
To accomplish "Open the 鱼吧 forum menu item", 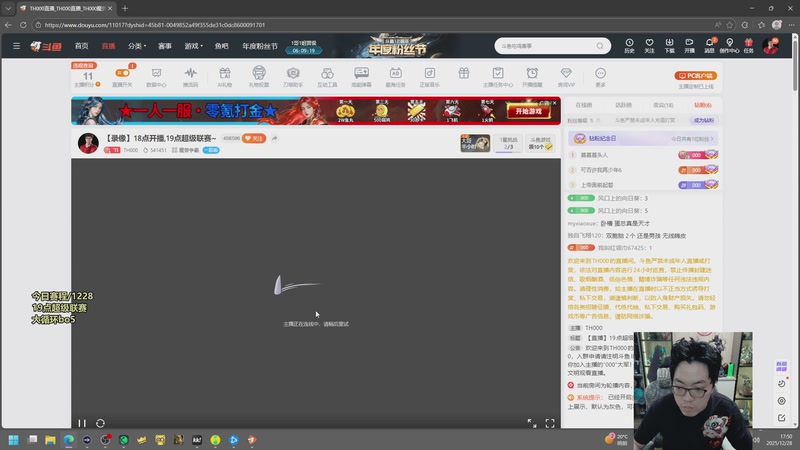I will 221,46.
